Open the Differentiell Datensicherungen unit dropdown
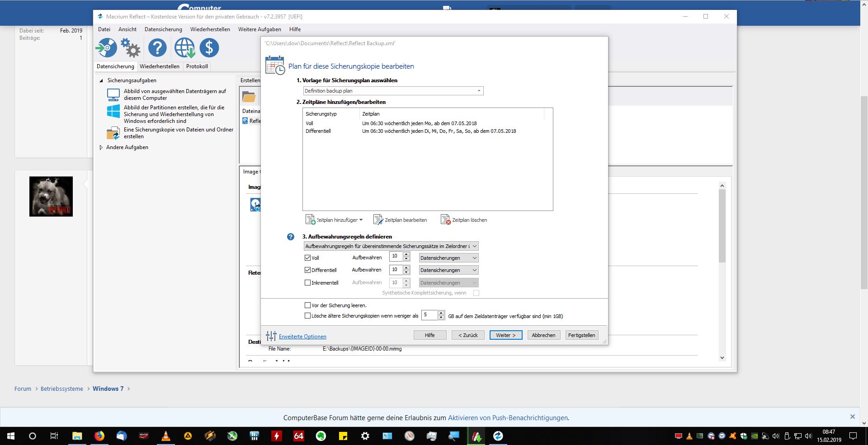 448,270
